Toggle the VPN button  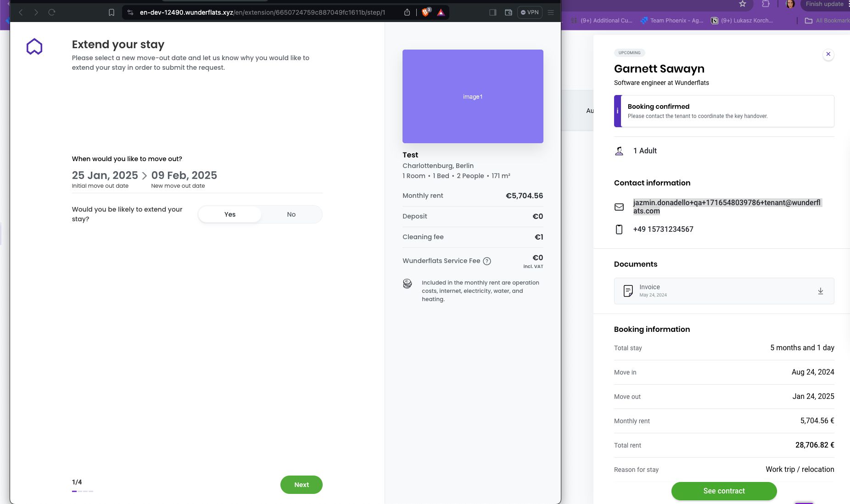point(529,12)
